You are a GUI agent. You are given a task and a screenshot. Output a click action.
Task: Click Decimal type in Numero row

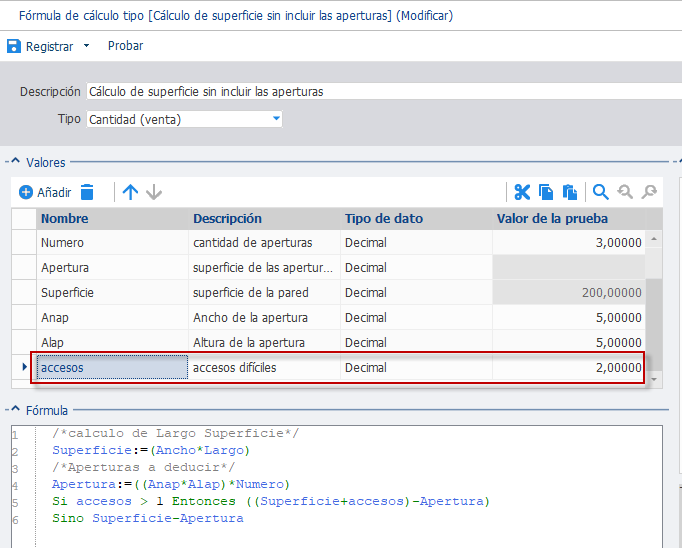[416, 242]
